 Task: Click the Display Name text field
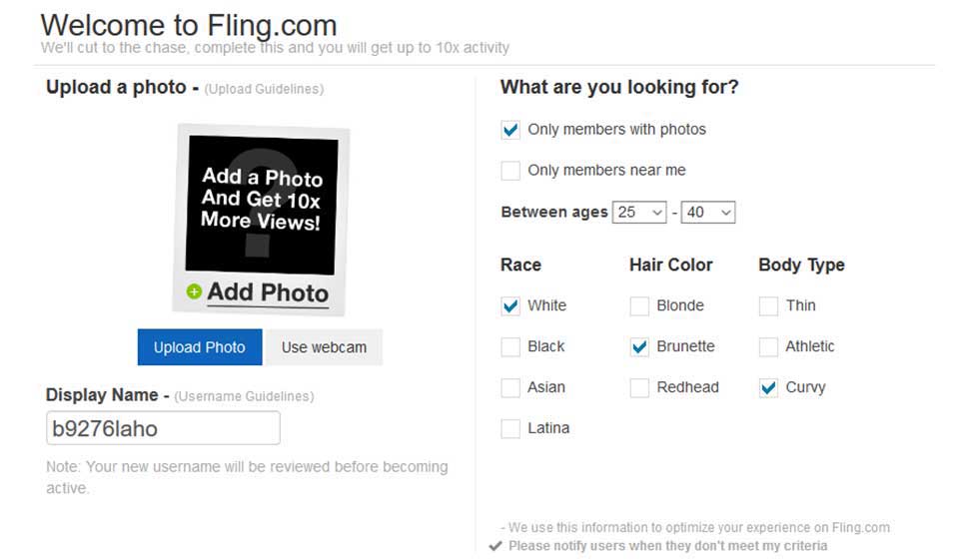pyautogui.click(x=163, y=428)
